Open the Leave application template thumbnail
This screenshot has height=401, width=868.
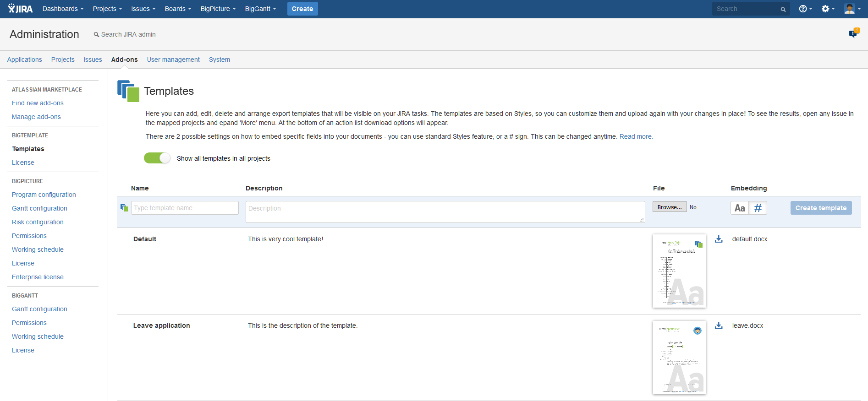[679, 358]
